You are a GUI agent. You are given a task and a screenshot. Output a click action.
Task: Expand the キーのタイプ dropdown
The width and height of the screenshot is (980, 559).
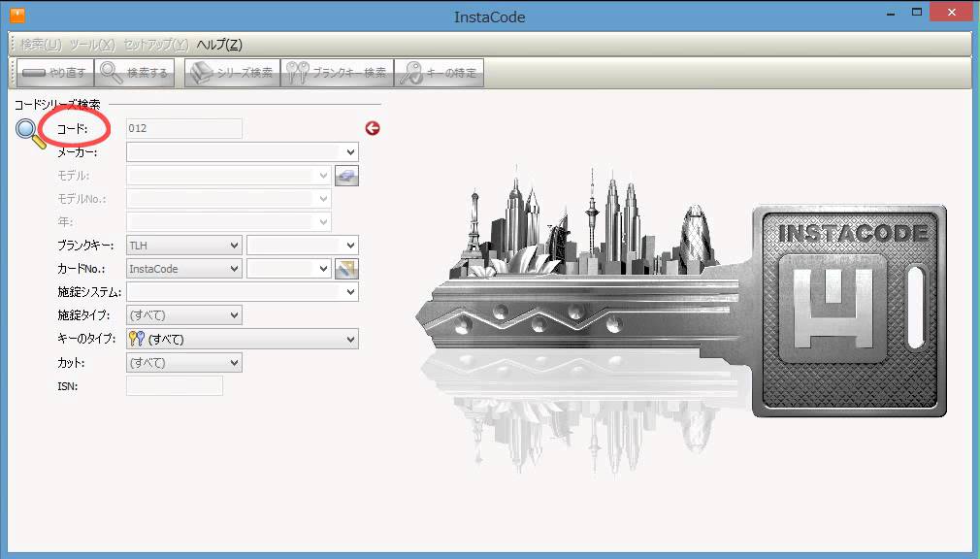click(x=350, y=339)
